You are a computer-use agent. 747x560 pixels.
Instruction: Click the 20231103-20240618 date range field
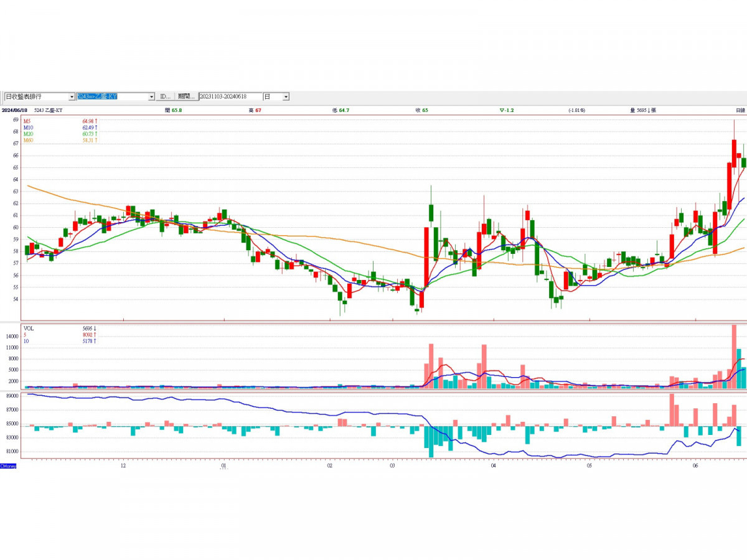(x=230, y=97)
